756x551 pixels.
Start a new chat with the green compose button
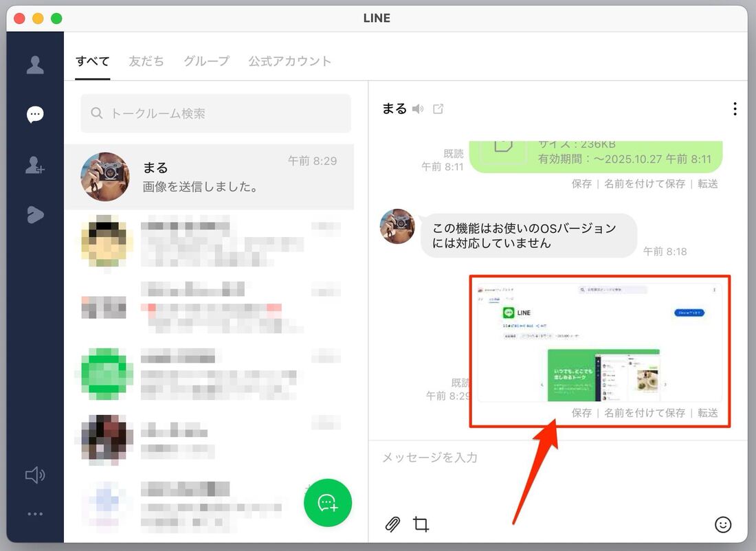point(328,503)
